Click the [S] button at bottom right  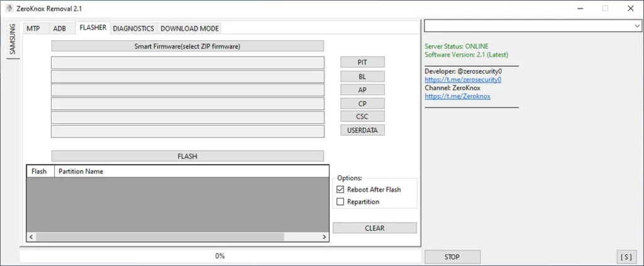tap(626, 257)
